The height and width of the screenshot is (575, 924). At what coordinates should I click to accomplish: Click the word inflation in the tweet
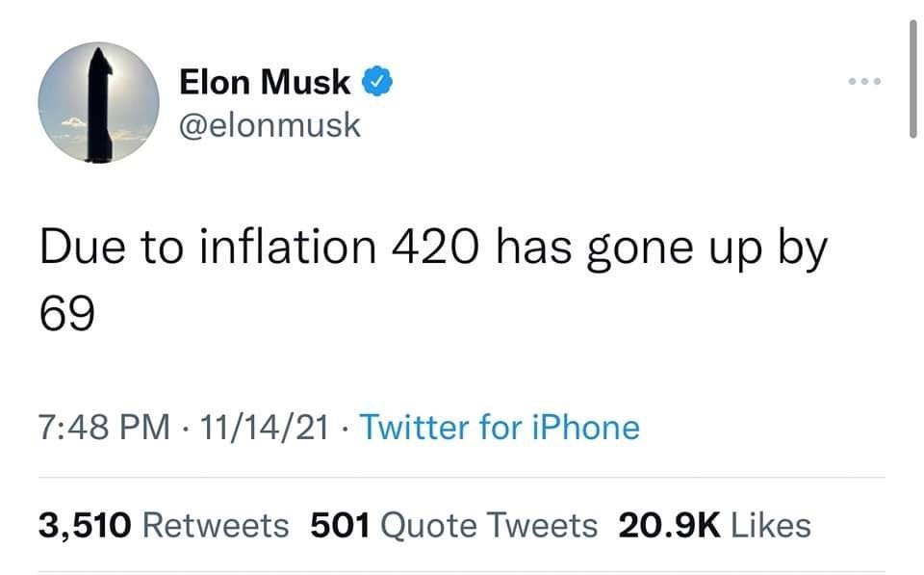[x=288, y=247]
